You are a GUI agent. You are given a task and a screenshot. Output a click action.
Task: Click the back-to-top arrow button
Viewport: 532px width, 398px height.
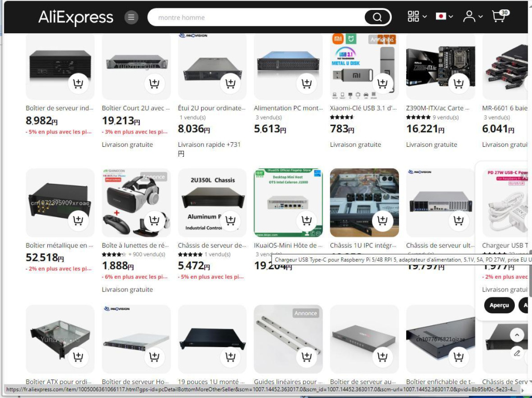[x=517, y=335]
